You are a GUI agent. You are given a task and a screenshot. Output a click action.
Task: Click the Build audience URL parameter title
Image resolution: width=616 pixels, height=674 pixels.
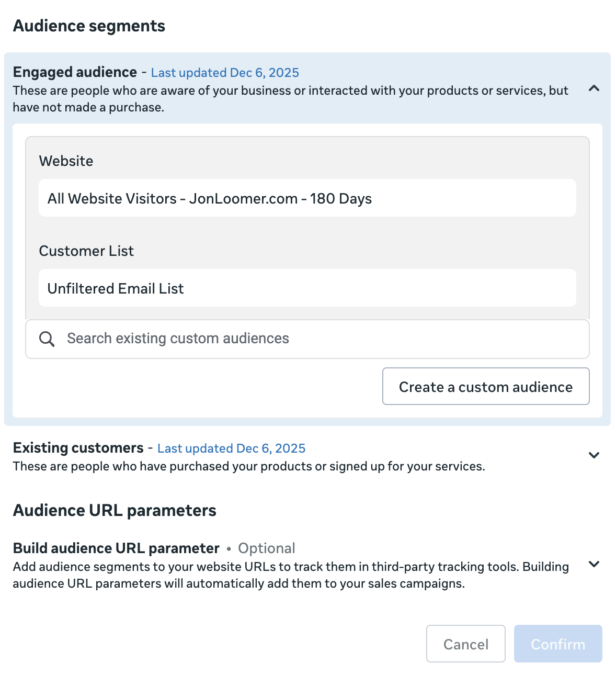pos(116,548)
